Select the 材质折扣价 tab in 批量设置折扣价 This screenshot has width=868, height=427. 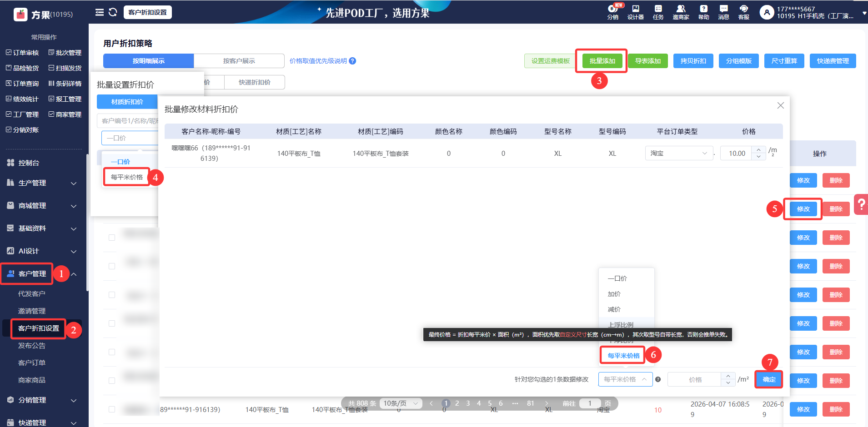coord(127,102)
